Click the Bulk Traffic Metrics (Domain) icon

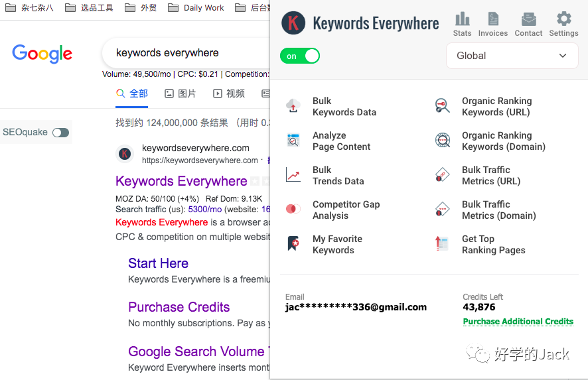pos(443,210)
